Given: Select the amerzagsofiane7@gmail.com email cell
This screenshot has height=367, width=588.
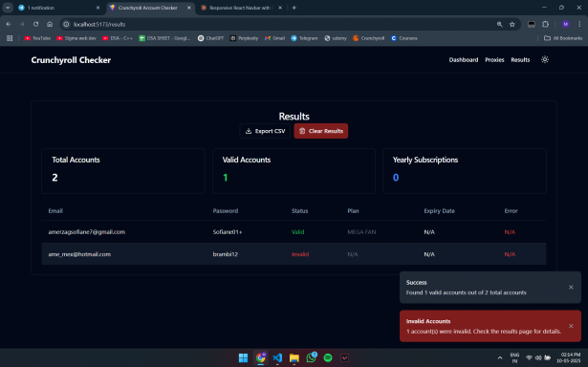Looking at the screenshot, I should (x=87, y=232).
